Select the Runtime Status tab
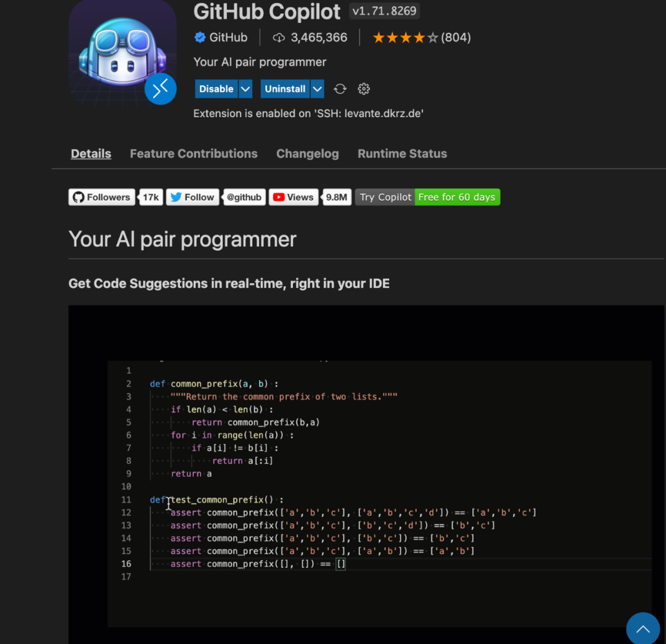 click(x=402, y=154)
